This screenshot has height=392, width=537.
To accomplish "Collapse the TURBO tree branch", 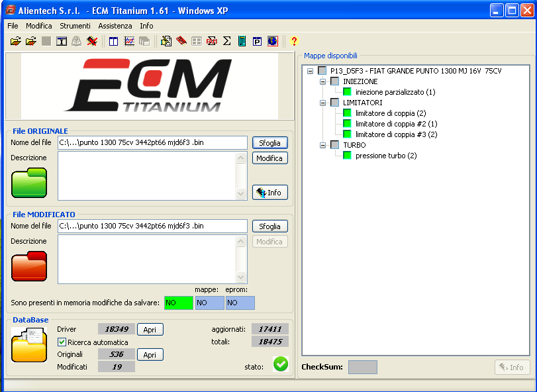I will pyautogui.click(x=322, y=146).
